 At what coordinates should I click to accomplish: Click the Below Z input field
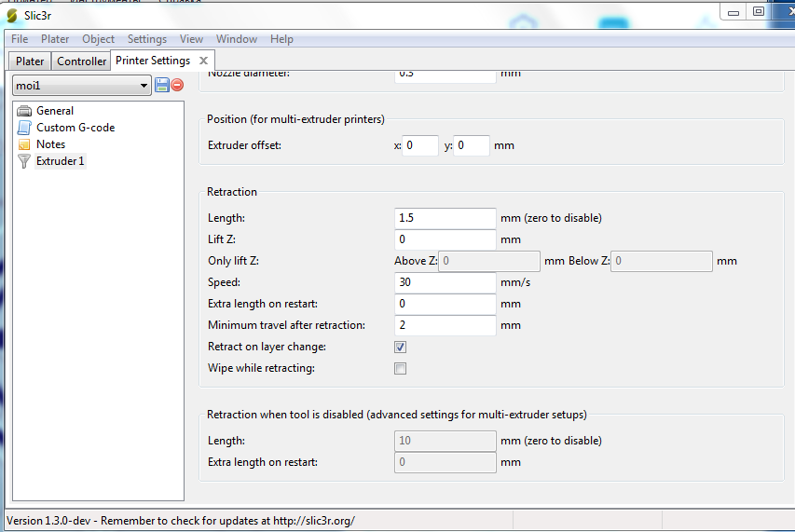662,261
